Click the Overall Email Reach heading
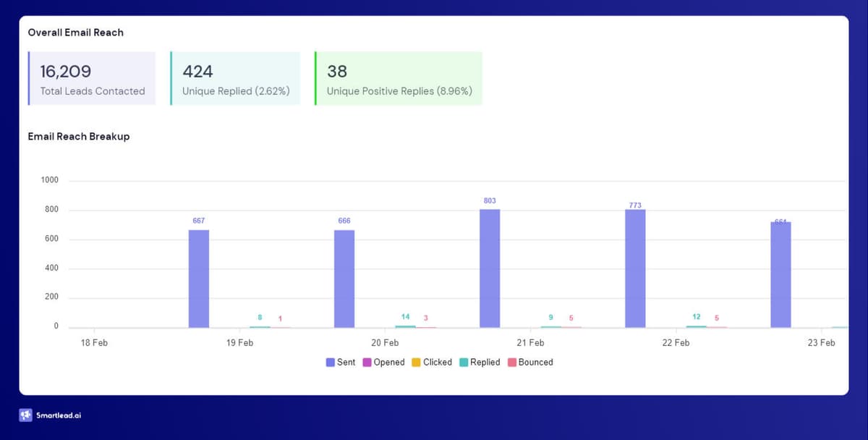This screenshot has width=868, height=440. click(x=75, y=33)
